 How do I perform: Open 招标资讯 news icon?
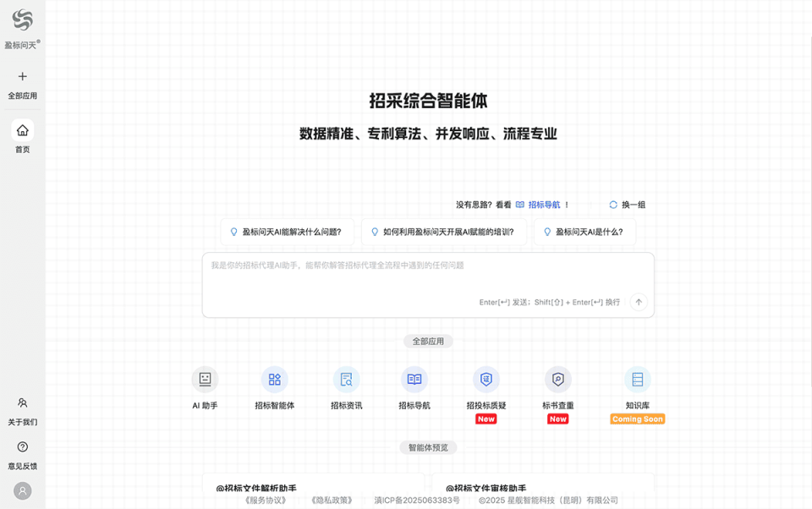[346, 380]
